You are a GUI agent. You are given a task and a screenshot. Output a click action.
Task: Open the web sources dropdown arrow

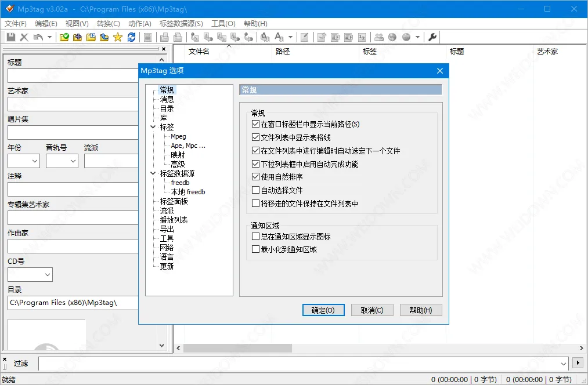[417, 37]
